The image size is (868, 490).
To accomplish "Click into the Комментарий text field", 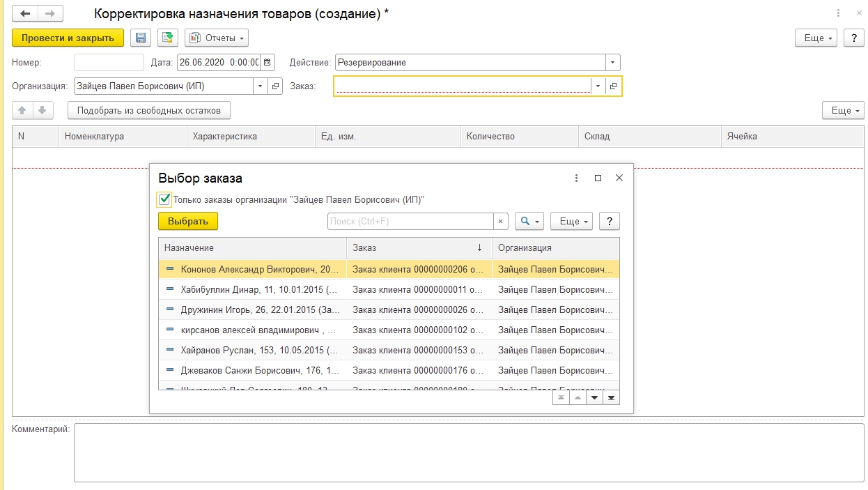I will pyautogui.click(x=468, y=452).
